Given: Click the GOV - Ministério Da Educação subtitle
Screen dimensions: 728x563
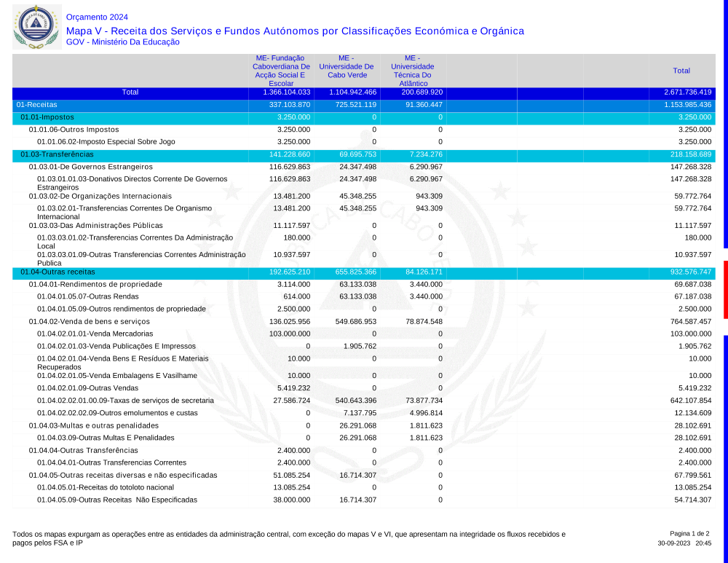Looking at the screenshot, I should tap(122, 42).
